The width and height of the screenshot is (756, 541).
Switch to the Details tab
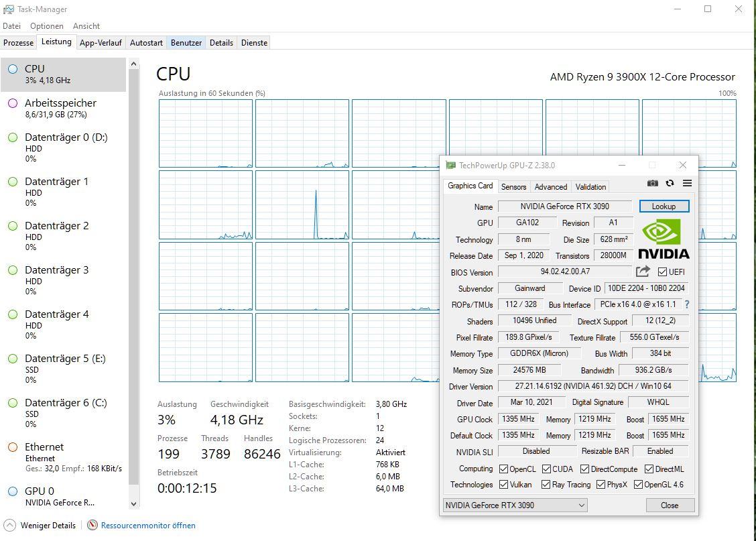pos(221,43)
